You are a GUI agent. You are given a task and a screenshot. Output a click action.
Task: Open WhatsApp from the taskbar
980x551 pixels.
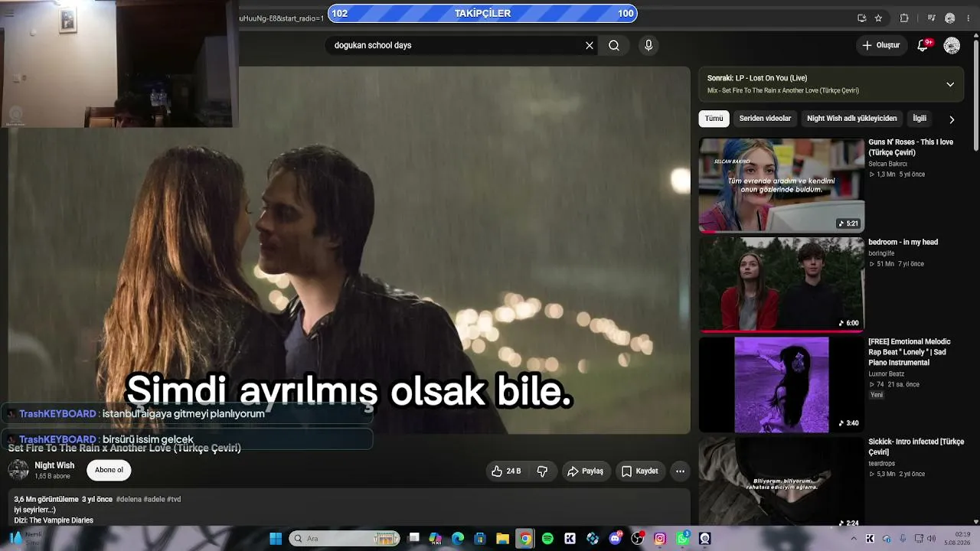tap(682, 539)
